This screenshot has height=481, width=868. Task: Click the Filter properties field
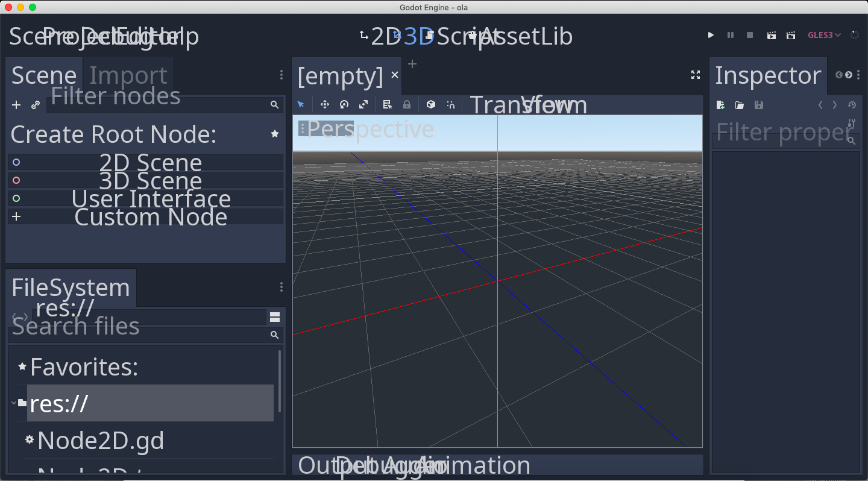(x=786, y=141)
